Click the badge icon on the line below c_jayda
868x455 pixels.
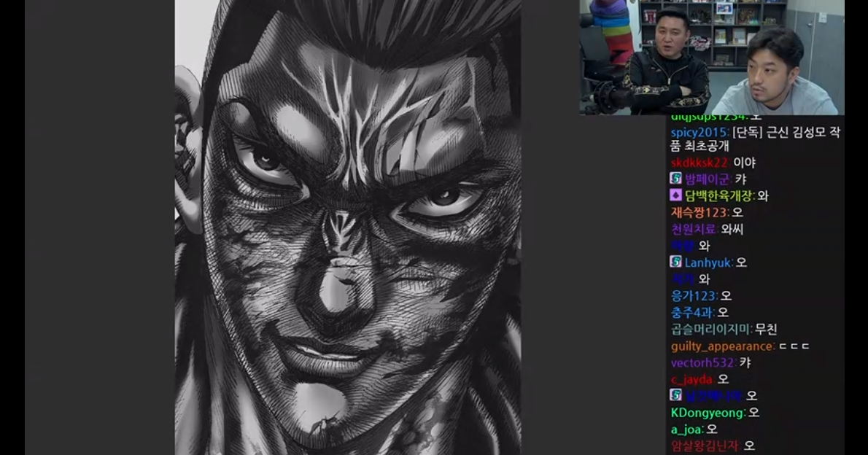coord(675,395)
